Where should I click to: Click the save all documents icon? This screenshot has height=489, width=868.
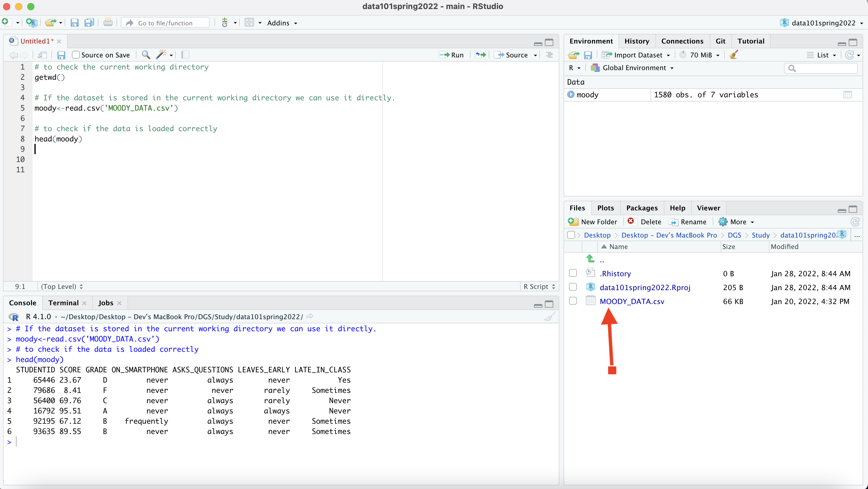coord(89,23)
